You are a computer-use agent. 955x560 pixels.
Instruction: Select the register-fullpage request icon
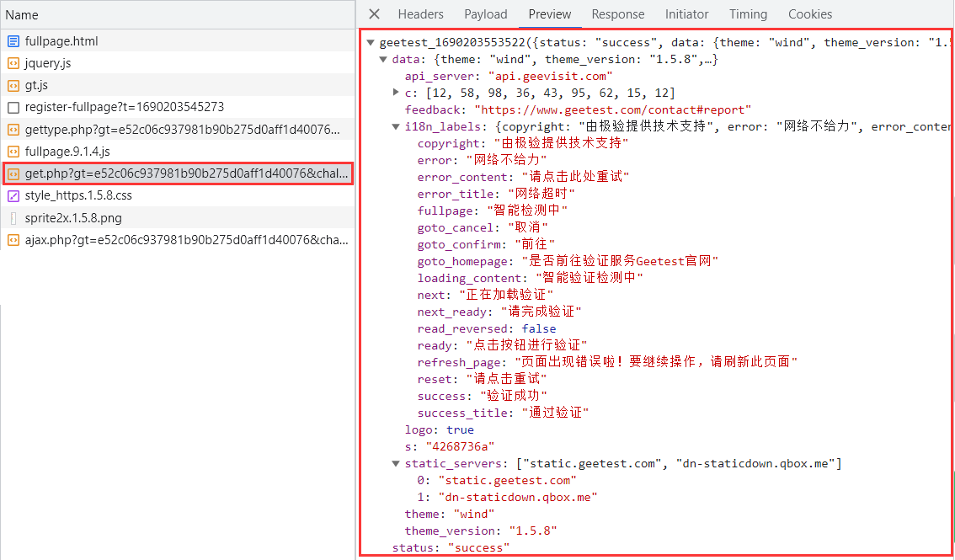(13, 108)
